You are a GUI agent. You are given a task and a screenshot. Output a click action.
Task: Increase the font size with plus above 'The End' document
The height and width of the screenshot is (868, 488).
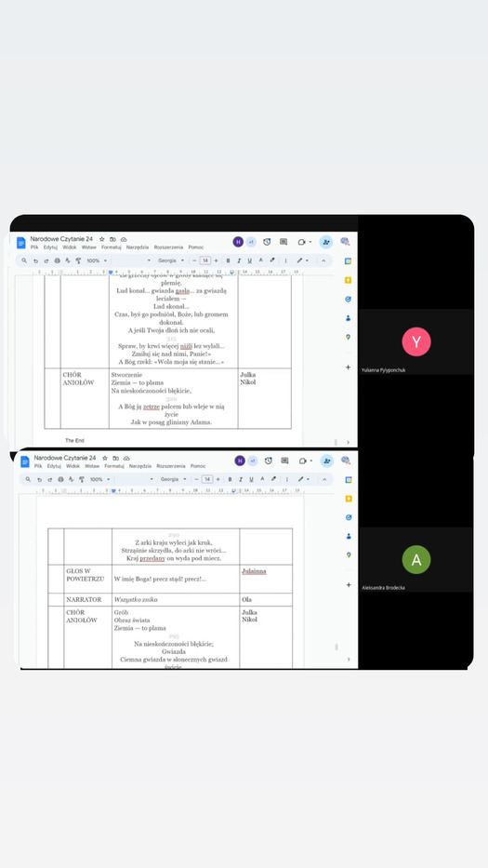[216, 260]
